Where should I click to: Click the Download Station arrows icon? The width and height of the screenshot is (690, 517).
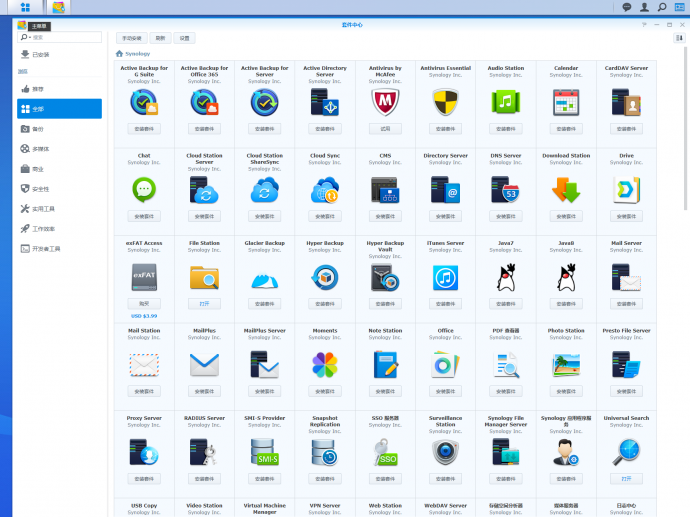point(566,189)
